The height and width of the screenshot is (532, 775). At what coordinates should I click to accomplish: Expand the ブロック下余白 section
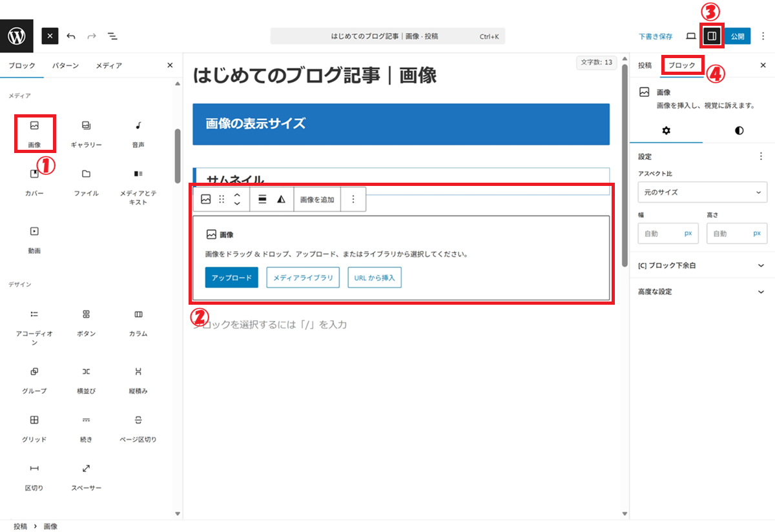click(702, 265)
